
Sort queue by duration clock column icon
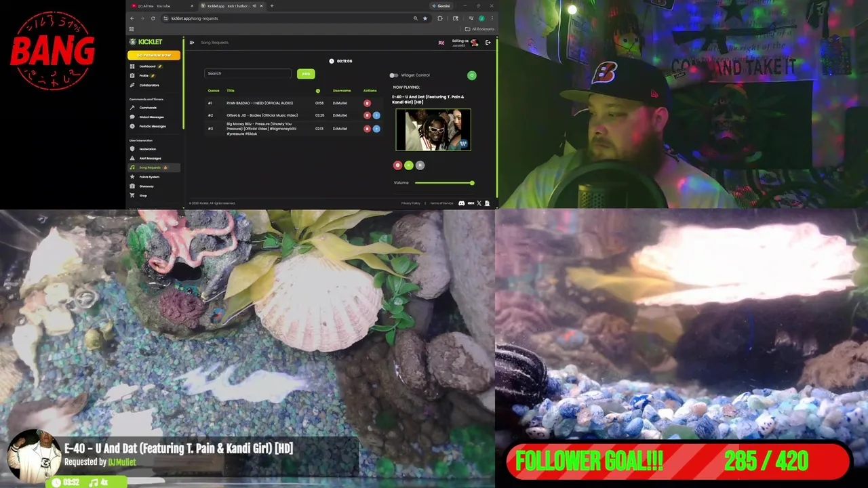(x=317, y=91)
